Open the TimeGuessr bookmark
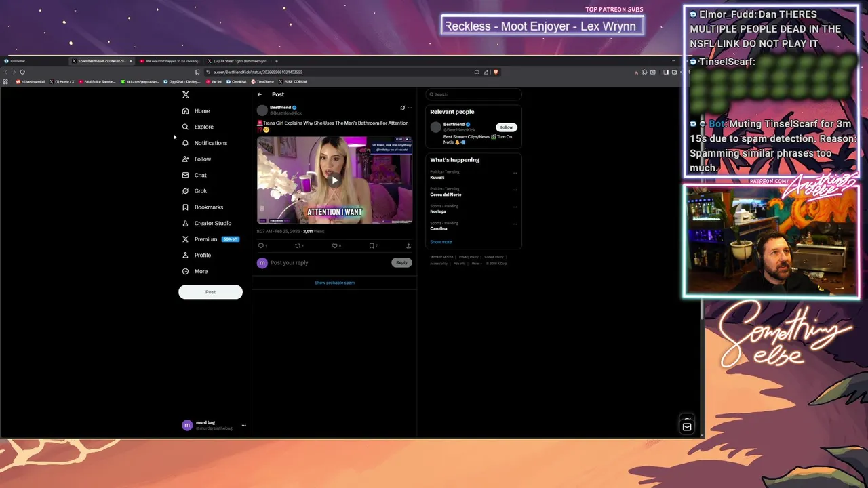 pos(262,81)
